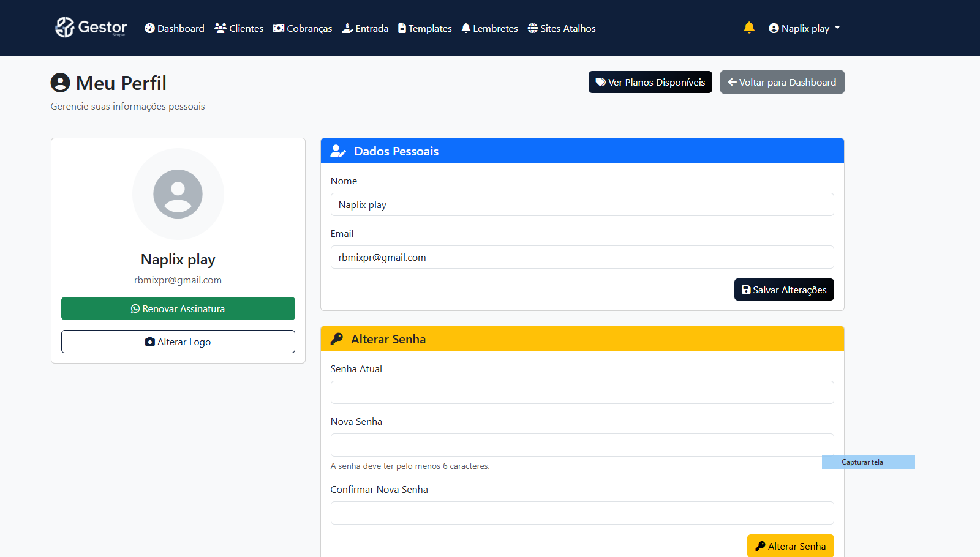The height and width of the screenshot is (557, 980).
Task: Click the Alterar Logo button
Action: pyautogui.click(x=178, y=342)
